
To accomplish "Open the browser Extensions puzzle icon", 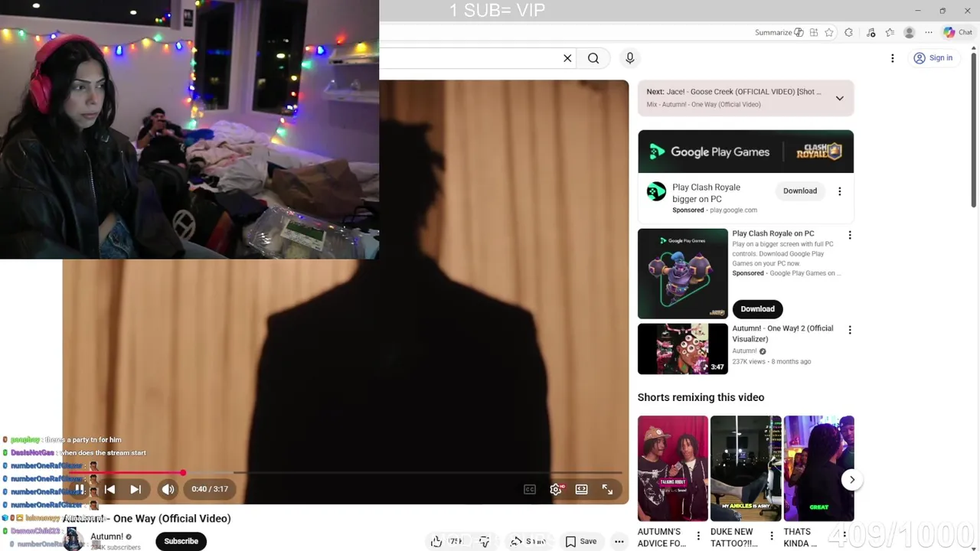I will pos(848,32).
